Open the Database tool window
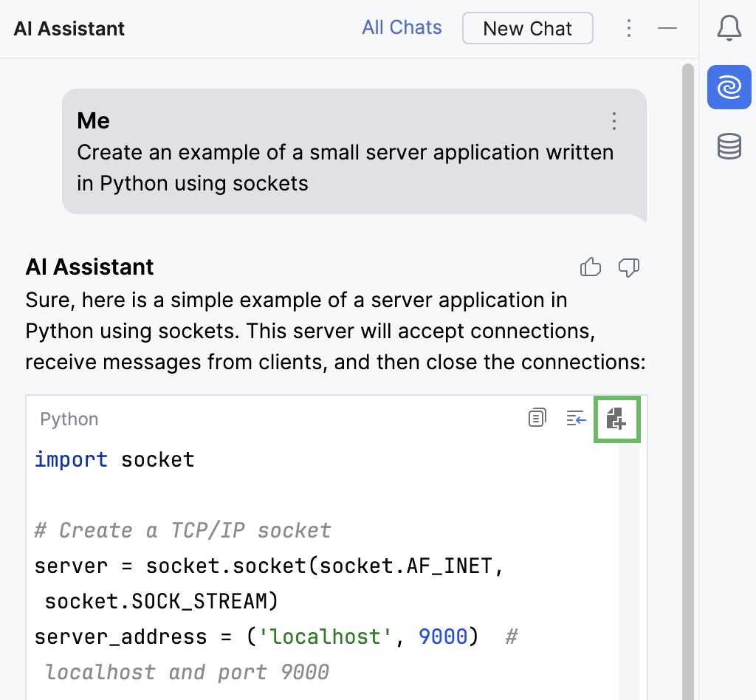The width and height of the screenshot is (756, 700). pyautogui.click(x=729, y=146)
